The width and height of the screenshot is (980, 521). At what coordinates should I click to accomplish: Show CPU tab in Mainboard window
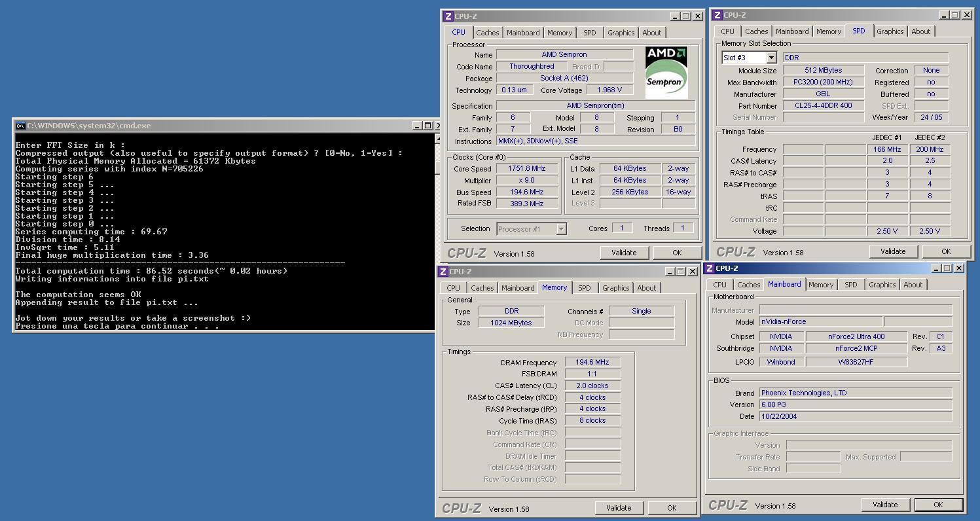click(x=720, y=285)
